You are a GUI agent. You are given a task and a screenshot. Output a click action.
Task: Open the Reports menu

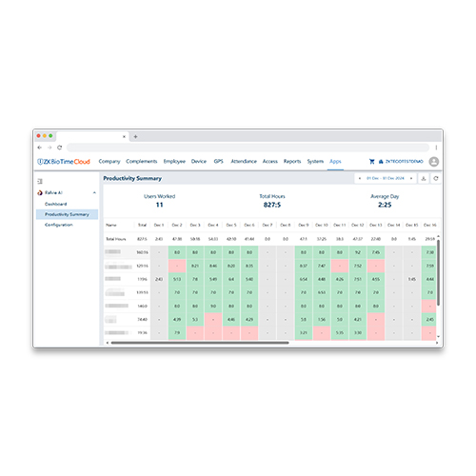(292, 161)
